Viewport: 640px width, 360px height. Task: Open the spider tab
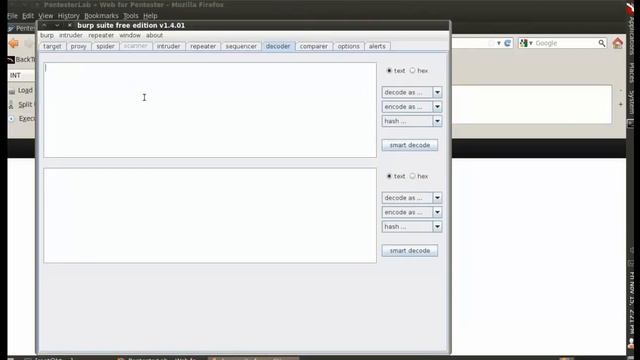[x=105, y=46]
